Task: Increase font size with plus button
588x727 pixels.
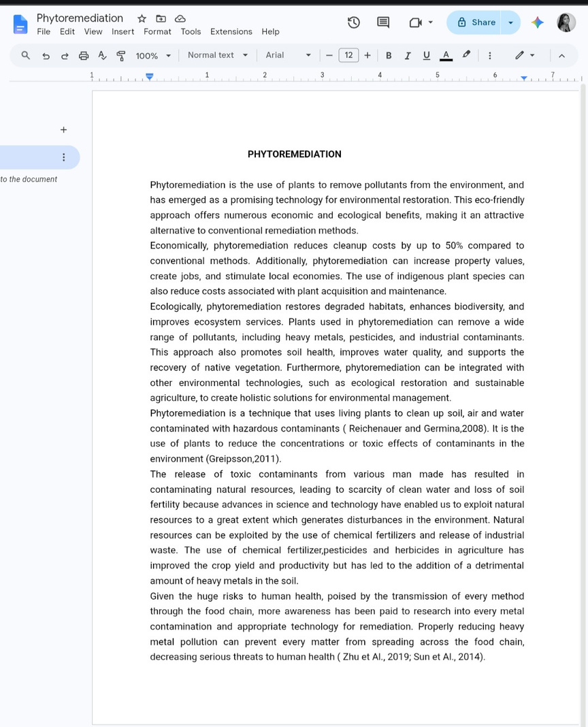Action: [367, 56]
